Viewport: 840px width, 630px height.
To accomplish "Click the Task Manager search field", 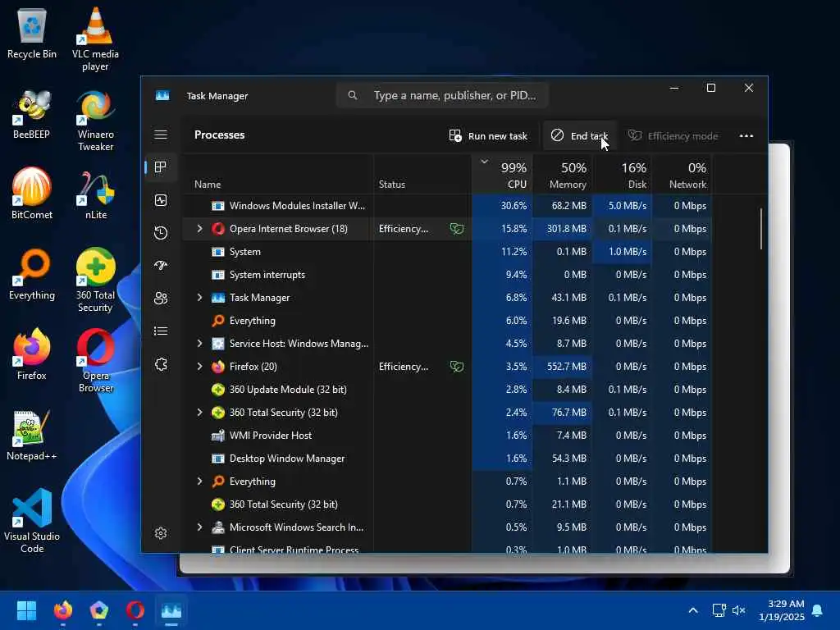I will pyautogui.click(x=442, y=95).
